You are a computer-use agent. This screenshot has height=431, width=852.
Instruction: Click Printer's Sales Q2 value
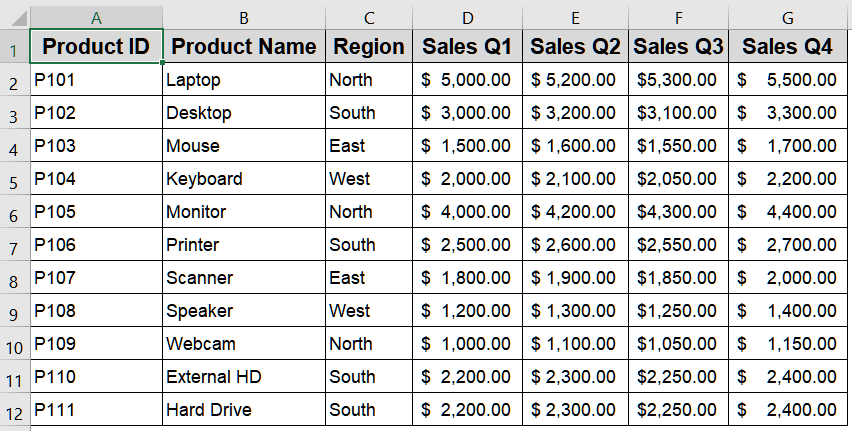[x=575, y=245]
